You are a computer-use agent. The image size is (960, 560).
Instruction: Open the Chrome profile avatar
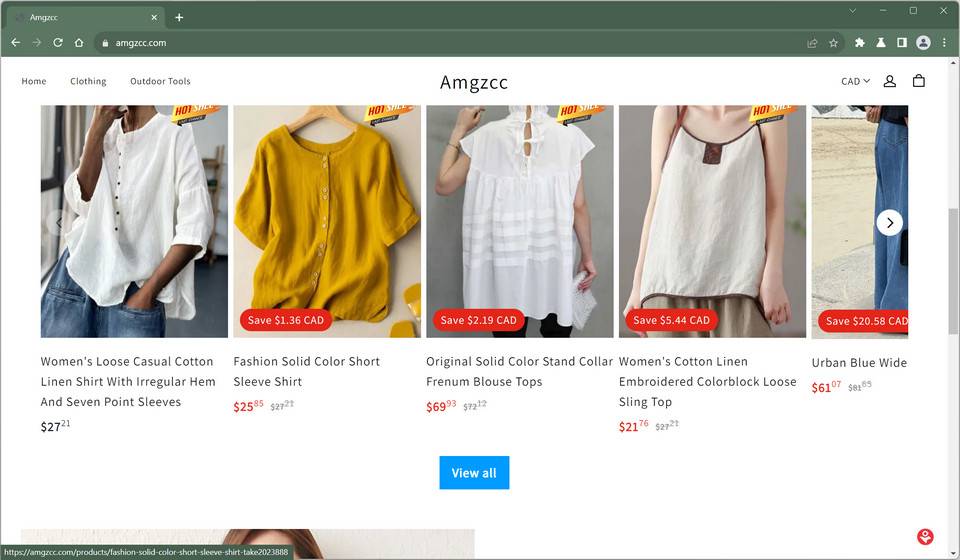click(x=923, y=43)
